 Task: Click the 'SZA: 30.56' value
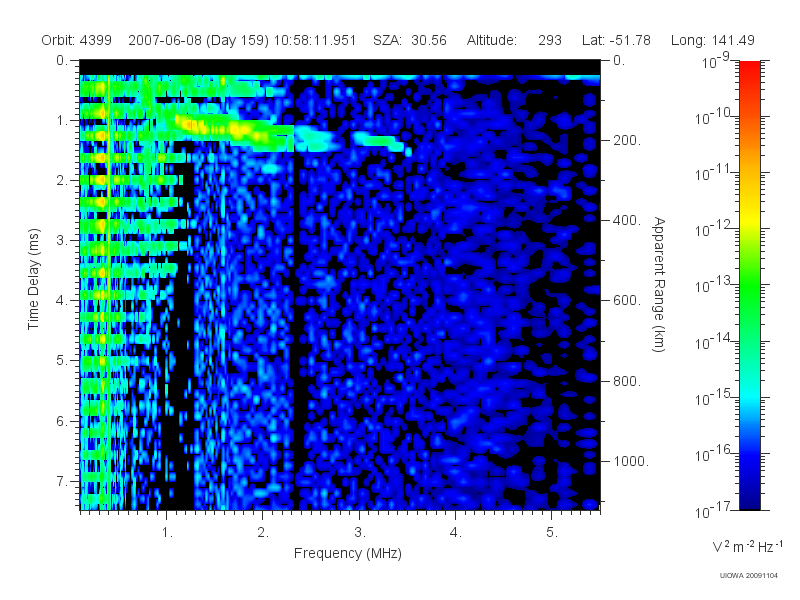(410, 40)
